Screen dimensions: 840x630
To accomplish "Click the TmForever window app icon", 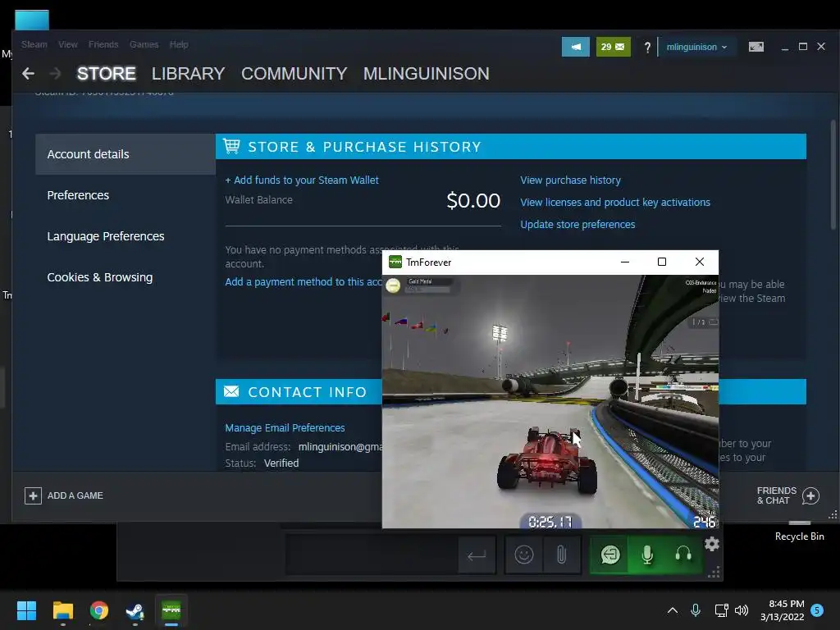I will click(395, 262).
